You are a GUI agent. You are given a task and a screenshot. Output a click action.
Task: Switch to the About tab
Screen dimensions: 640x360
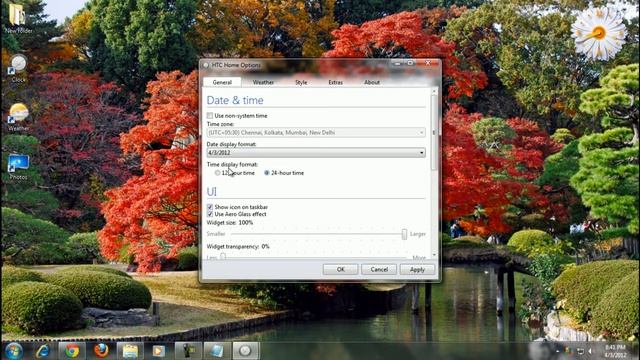coord(372,82)
